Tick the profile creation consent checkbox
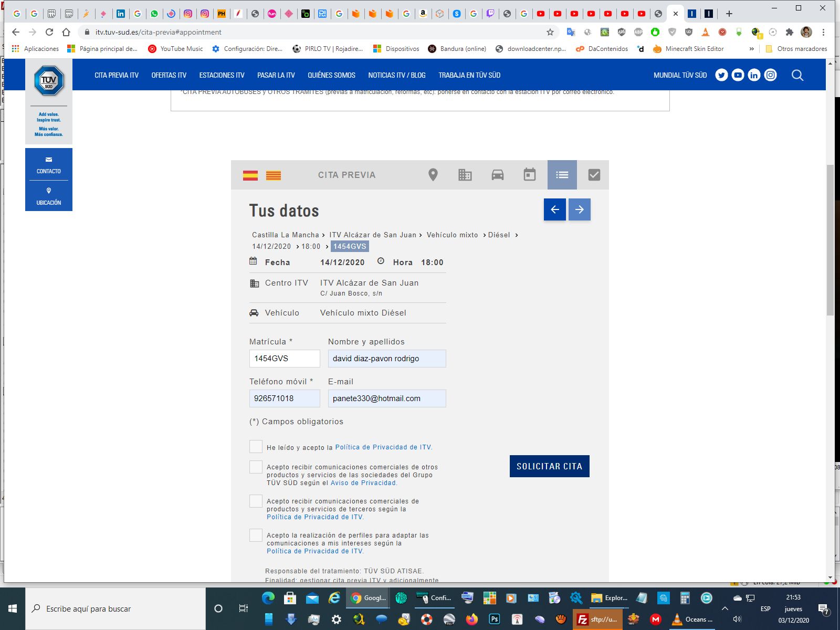The height and width of the screenshot is (630, 840). 256,535
